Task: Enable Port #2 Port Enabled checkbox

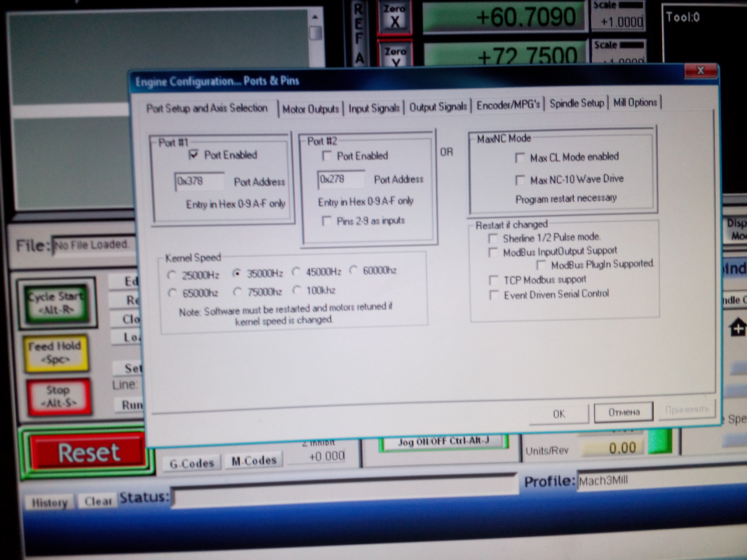Action: pyautogui.click(x=326, y=156)
